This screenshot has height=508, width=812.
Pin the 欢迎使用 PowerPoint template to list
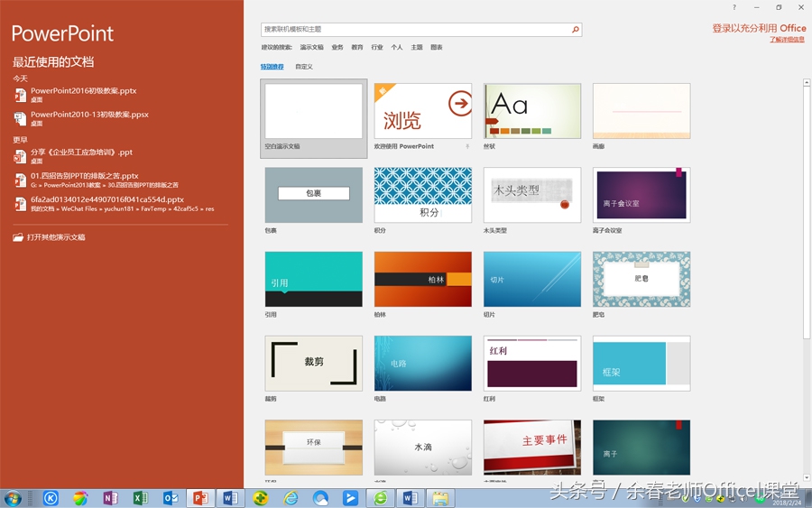click(x=467, y=146)
